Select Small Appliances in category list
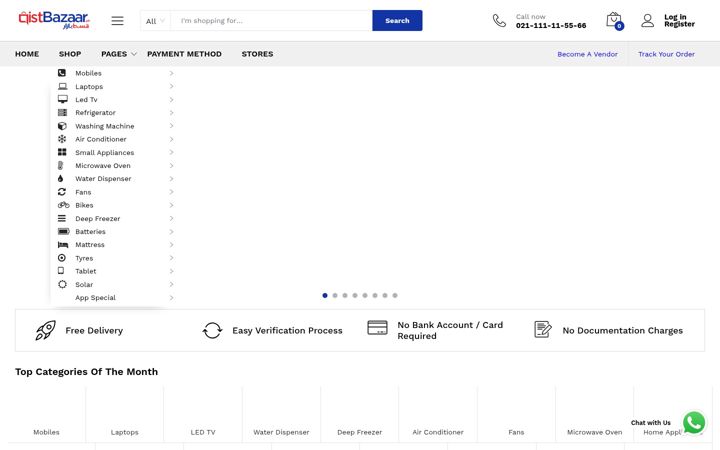The height and width of the screenshot is (450, 720). (105, 152)
